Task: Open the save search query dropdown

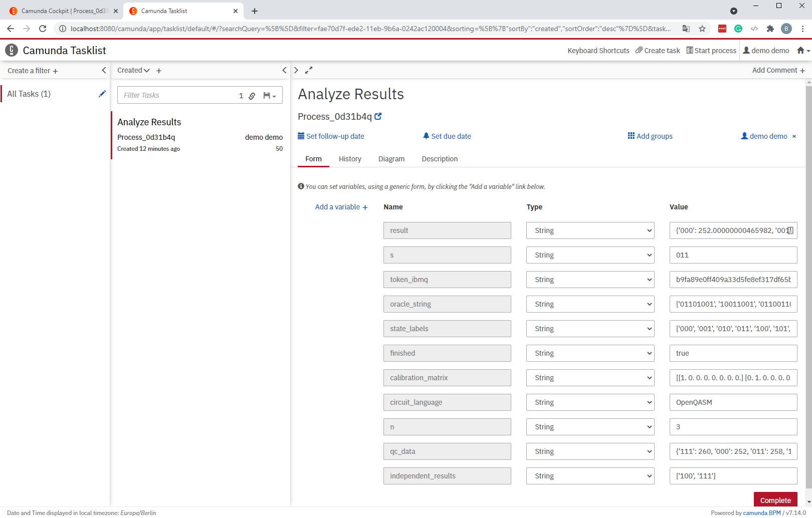Action: [270, 96]
